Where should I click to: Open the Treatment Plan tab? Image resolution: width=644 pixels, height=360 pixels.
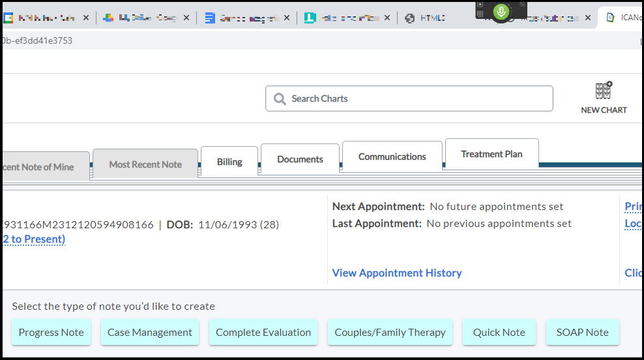(491, 154)
